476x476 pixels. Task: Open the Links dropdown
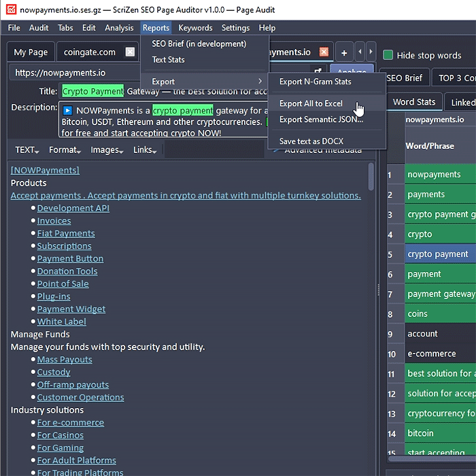coord(145,150)
